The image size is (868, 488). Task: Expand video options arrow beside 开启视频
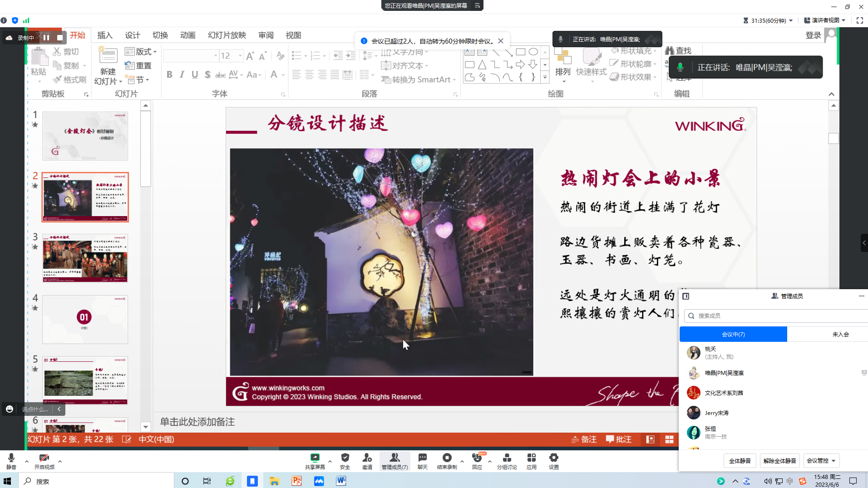60,462
